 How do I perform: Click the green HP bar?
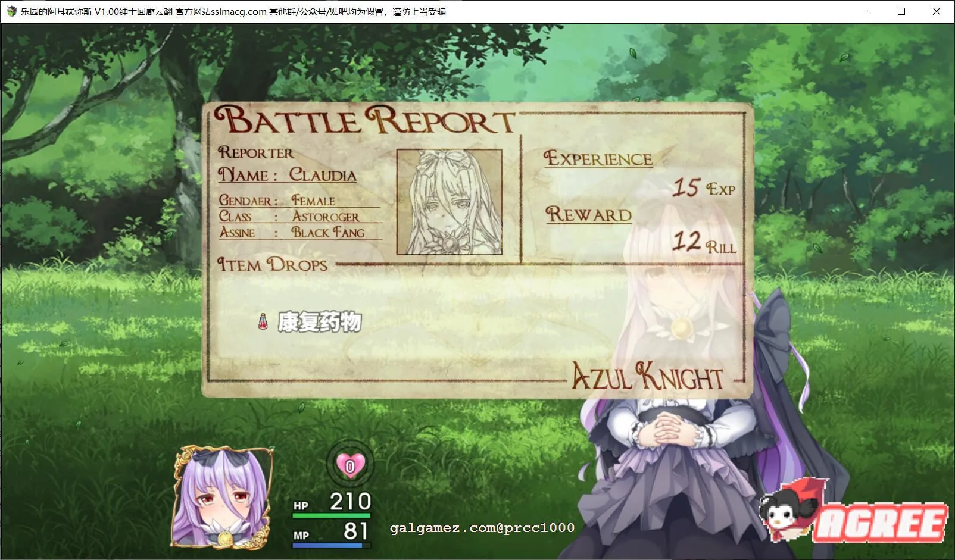[332, 515]
